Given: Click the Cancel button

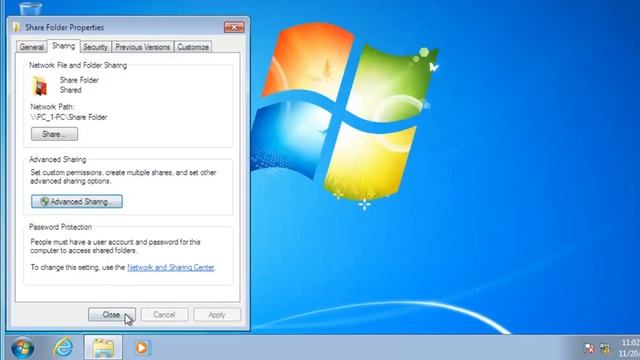Looking at the screenshot, I should [164, 315].
